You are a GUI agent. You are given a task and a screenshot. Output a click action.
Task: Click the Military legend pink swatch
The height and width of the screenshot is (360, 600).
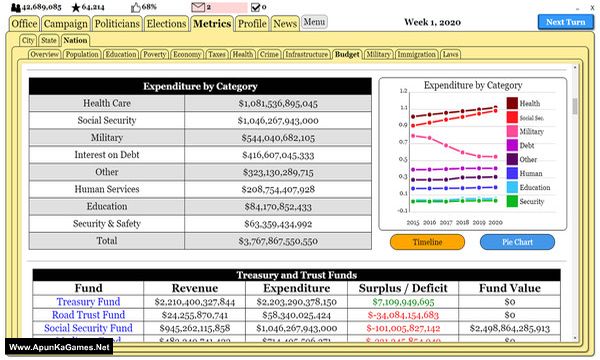(512, 131)
